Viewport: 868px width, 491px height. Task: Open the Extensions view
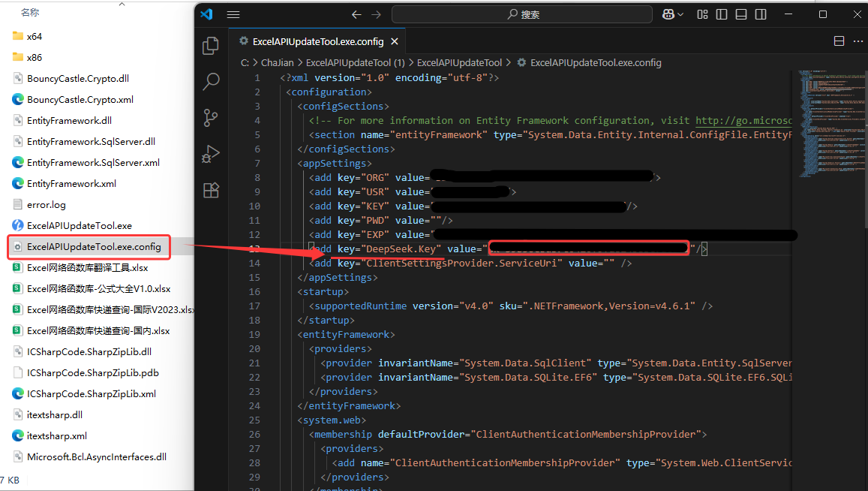211,190
